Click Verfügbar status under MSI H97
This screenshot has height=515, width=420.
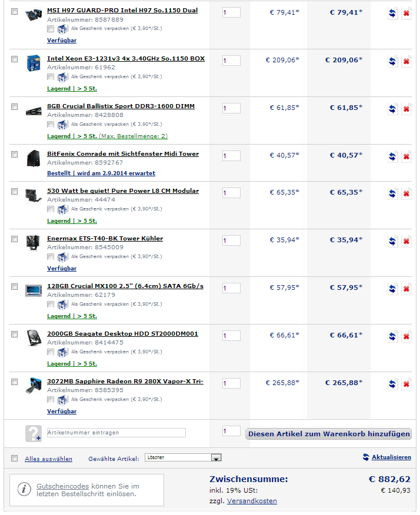tap(61, 41)
